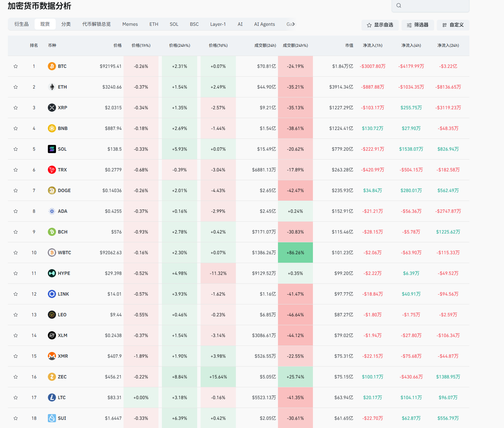Star BTC to add to favorites
The height and width of the screenshot is (428, 504).
pos(16,66)
